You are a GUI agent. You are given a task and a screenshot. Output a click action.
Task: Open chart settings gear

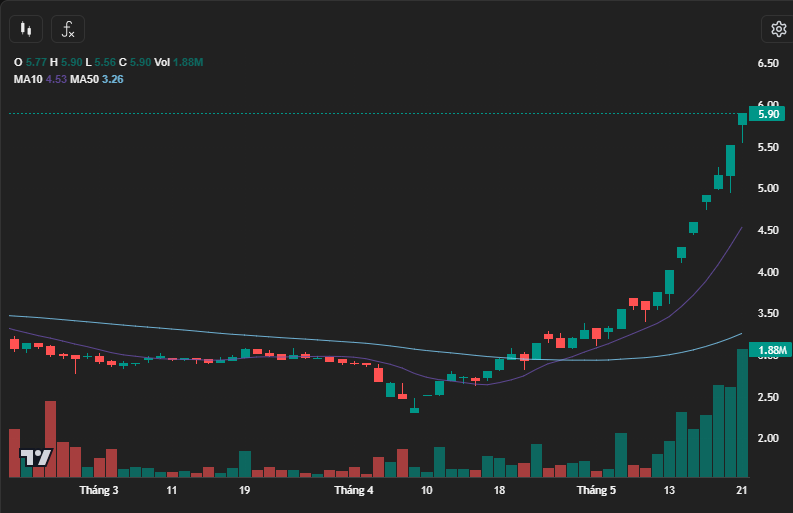[x=776, y=29]
